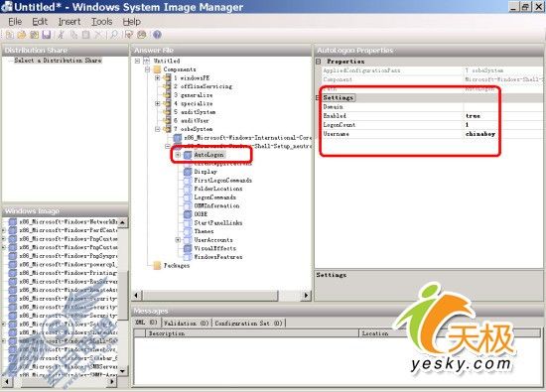
Task: Collapse the Shell-Setup component node
Action: 168,146
